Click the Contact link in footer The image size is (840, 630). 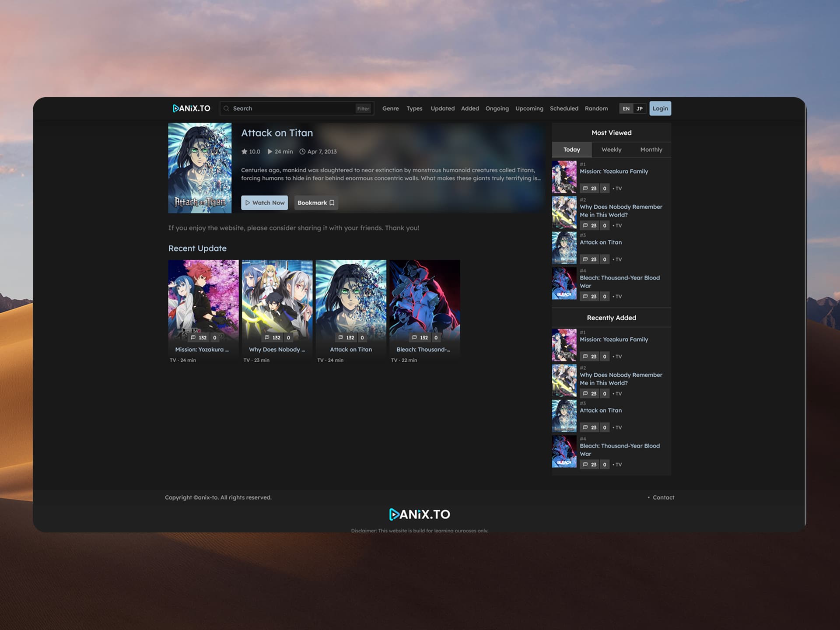point(663,497)
